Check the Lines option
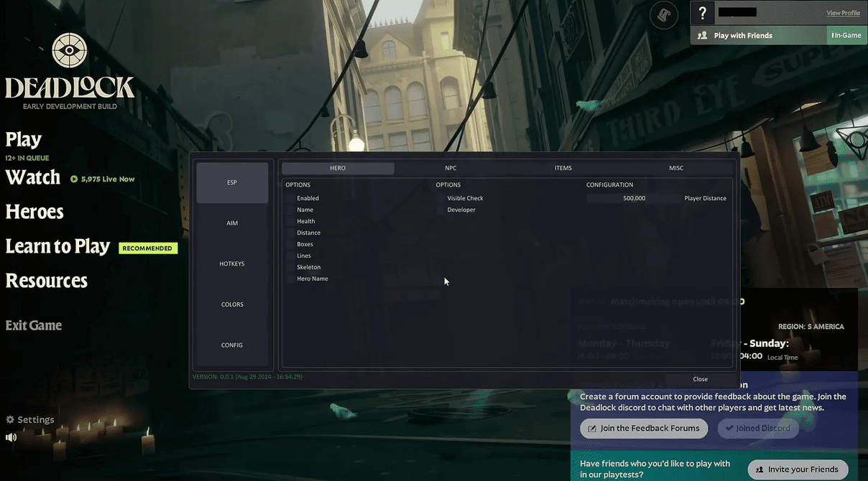Screen dimensions: 868x481 click(x=291, y=256)
